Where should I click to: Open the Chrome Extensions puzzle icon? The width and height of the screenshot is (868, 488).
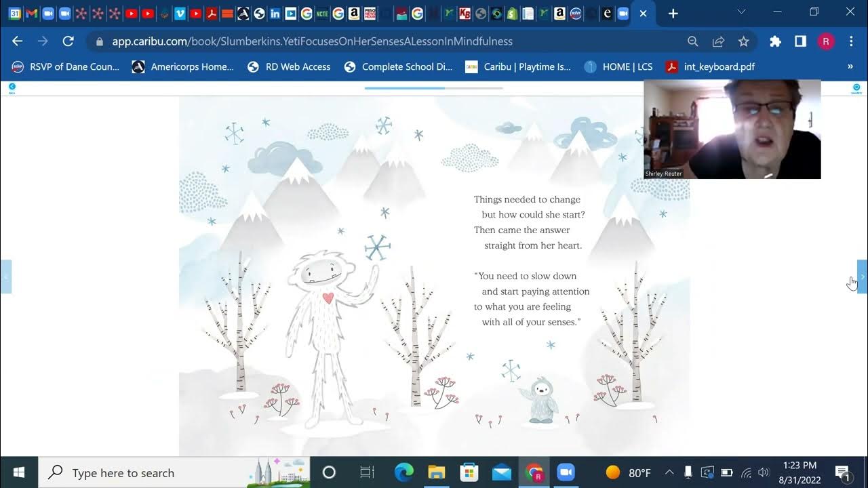pos(775,41)
